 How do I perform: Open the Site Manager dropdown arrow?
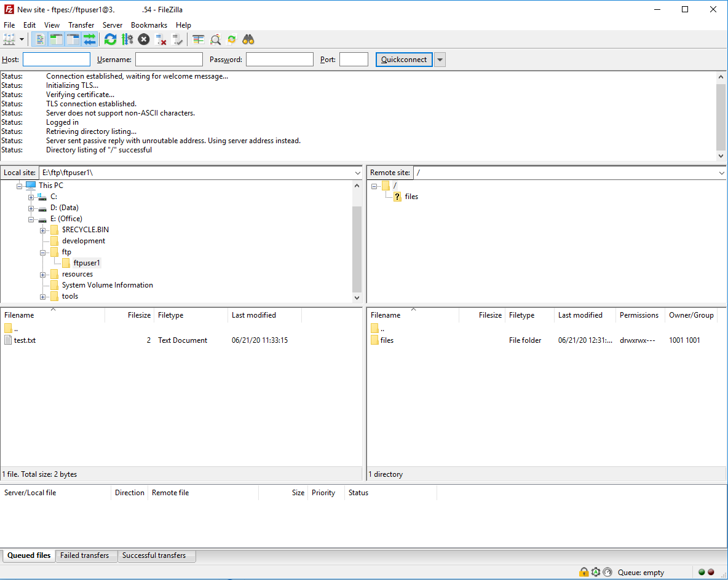click(x=22, y=39)
